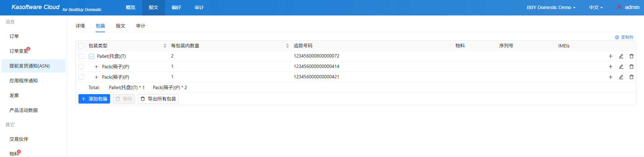Switch to the 详情 tab

(x=80, y=26)
